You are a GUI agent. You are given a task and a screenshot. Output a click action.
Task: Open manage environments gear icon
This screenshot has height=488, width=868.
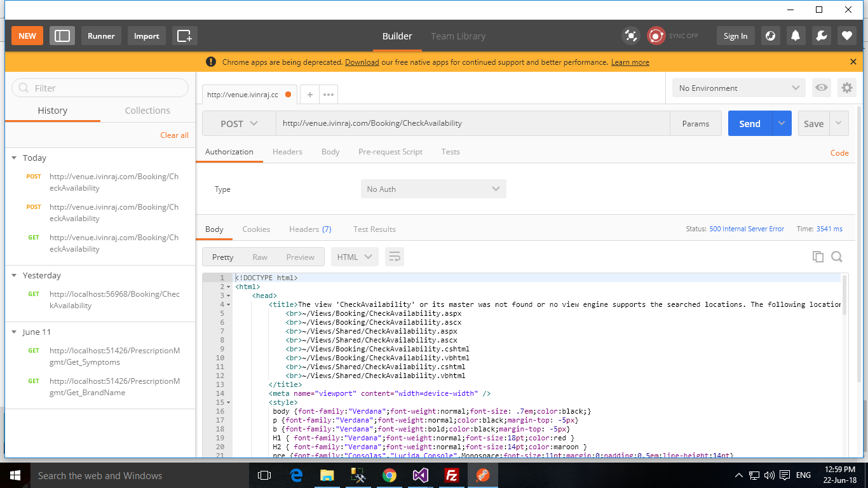846,88
